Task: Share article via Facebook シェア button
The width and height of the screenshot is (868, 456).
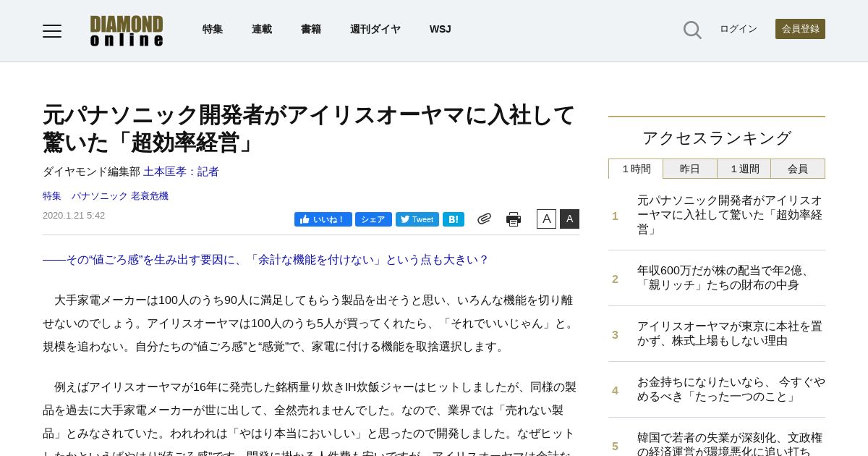Action: tap(373, 219)
